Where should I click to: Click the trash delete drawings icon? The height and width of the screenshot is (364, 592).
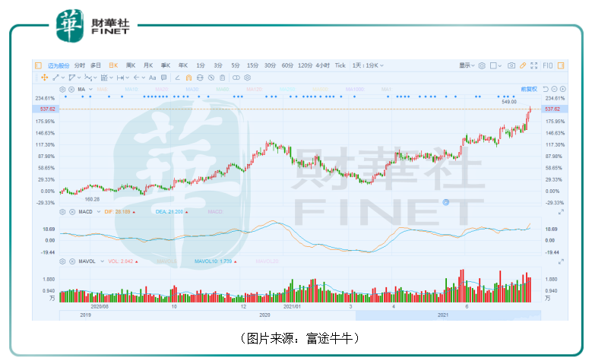pos(222,78)
